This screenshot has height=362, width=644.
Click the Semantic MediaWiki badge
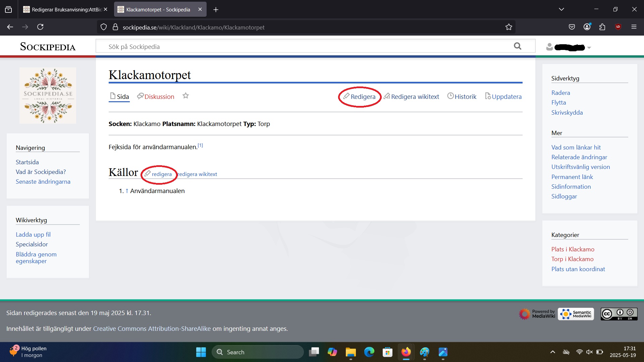[576, 314]
